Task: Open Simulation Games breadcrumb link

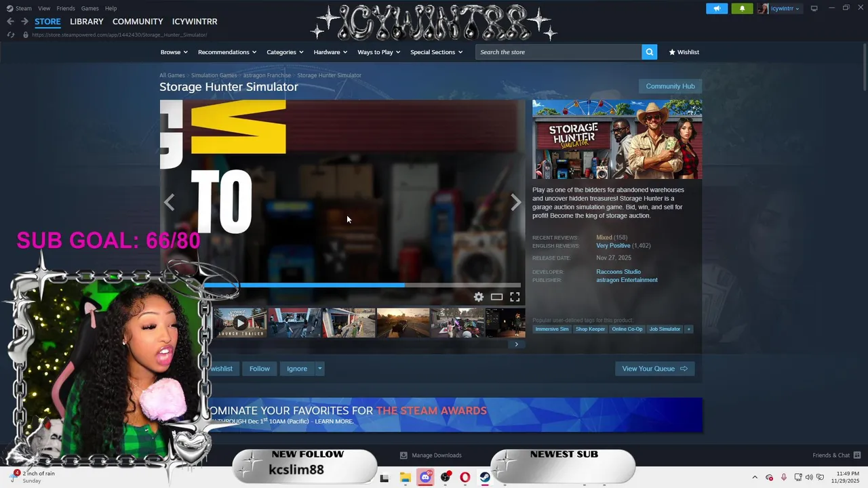Action: pyautogui.click(x=214, y=75)
